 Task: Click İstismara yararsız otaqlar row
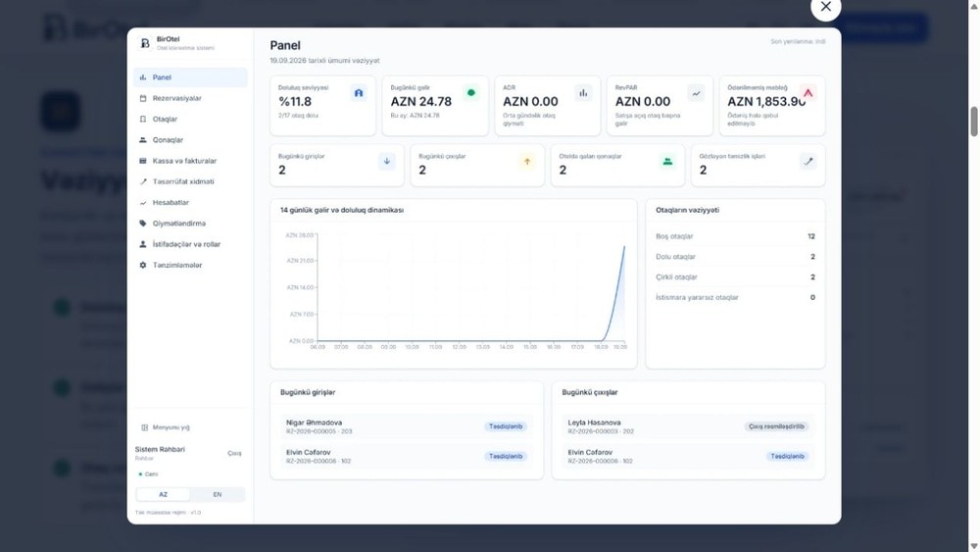(735, 297)
